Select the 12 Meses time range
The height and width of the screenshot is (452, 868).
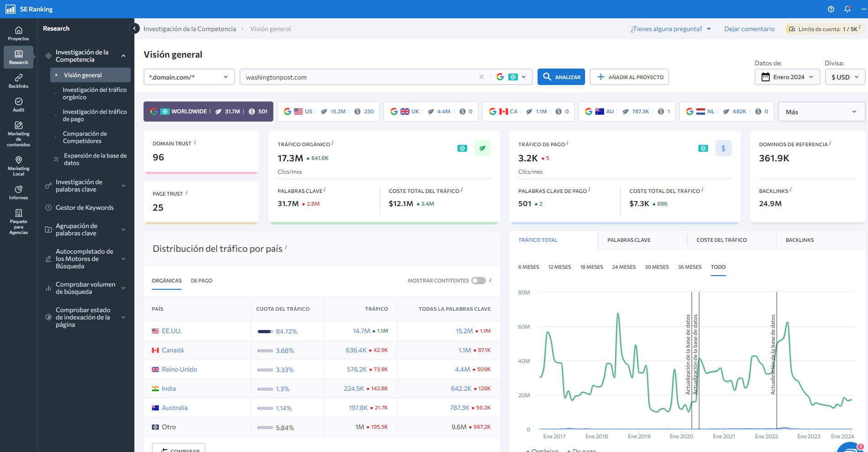point(559,267)
